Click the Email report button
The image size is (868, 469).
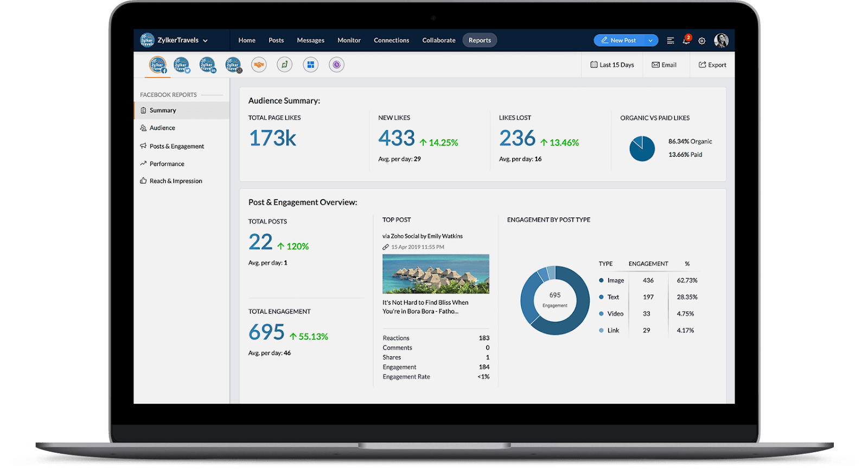(664, 65)
